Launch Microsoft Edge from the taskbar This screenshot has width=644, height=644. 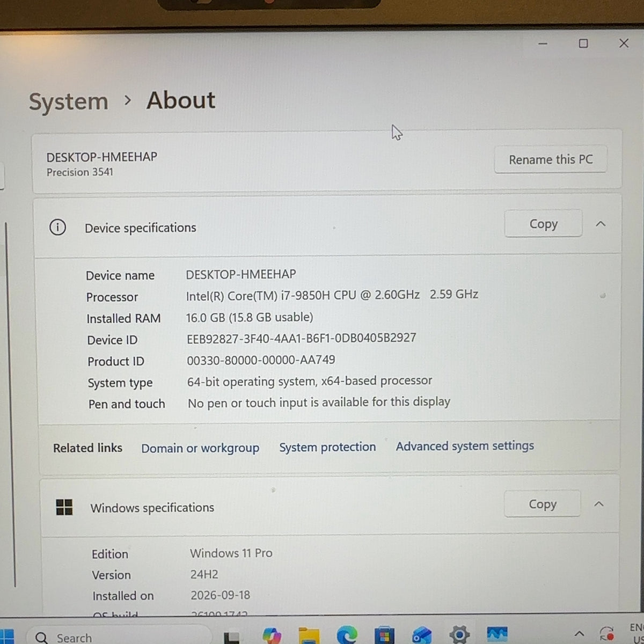(x=347, y=636)
